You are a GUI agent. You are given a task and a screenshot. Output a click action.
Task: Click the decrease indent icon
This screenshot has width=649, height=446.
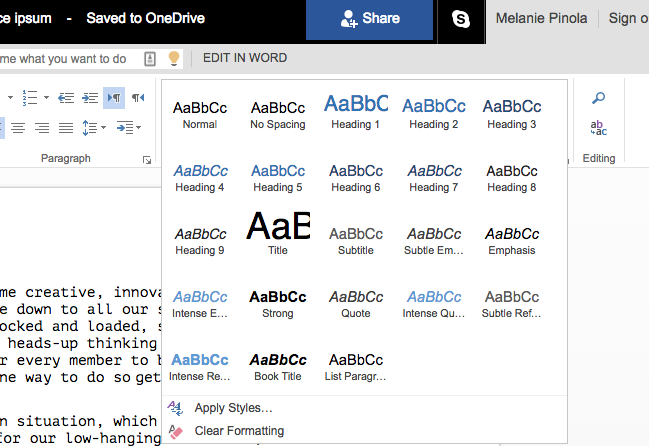[x=66, y=98]
